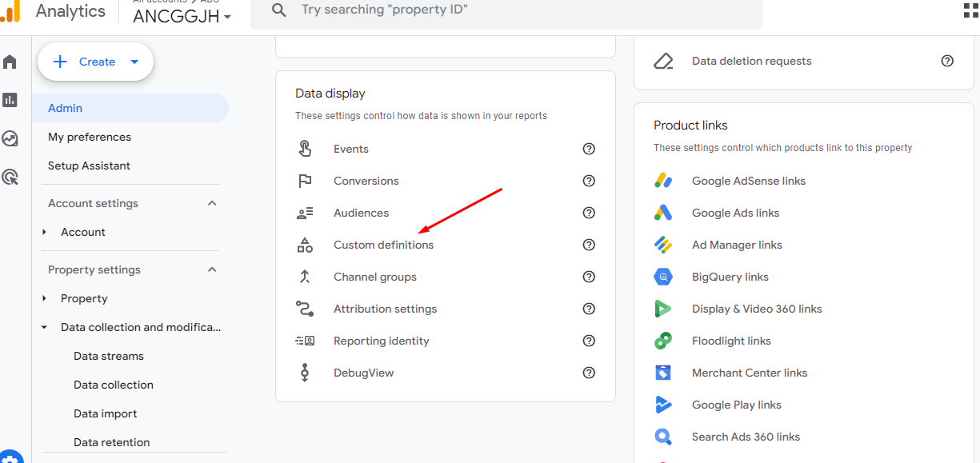Open Custom definitions setting
This screenshot has height=463, width=980.
pos(383,245)
